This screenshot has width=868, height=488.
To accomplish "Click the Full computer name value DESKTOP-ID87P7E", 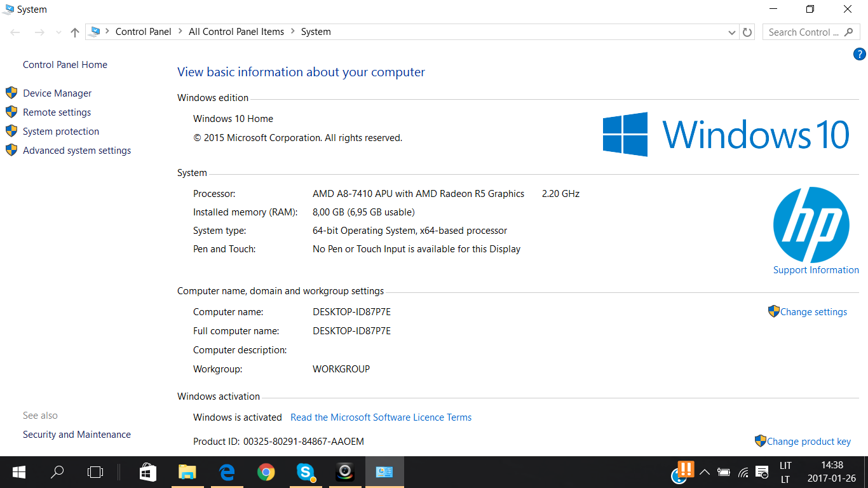I will coord(351,331).
